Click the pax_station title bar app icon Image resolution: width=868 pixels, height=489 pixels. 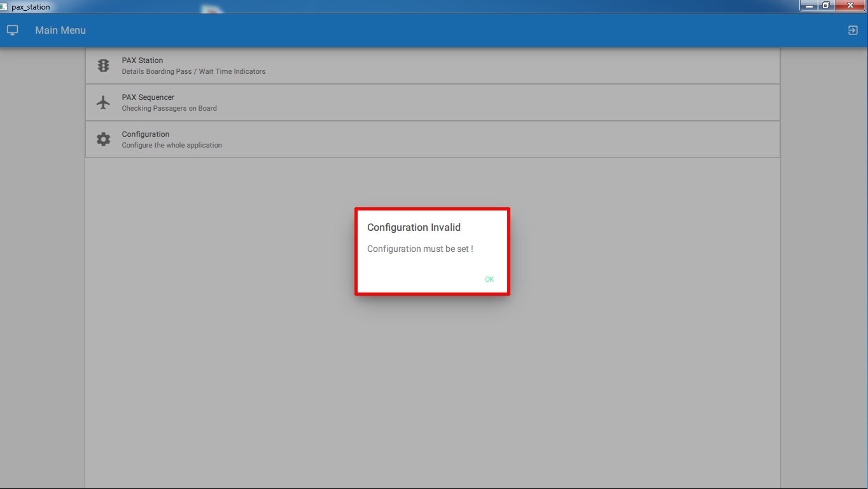click(4, 7)
